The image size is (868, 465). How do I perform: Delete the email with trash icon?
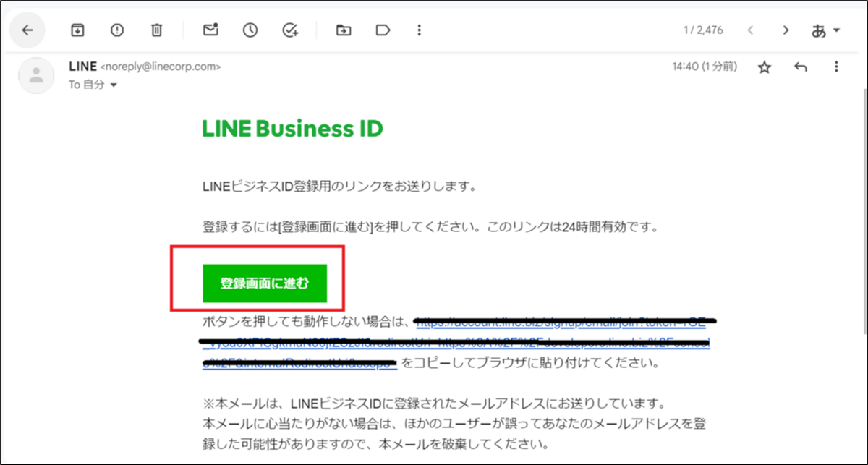[x=156, y=30]
